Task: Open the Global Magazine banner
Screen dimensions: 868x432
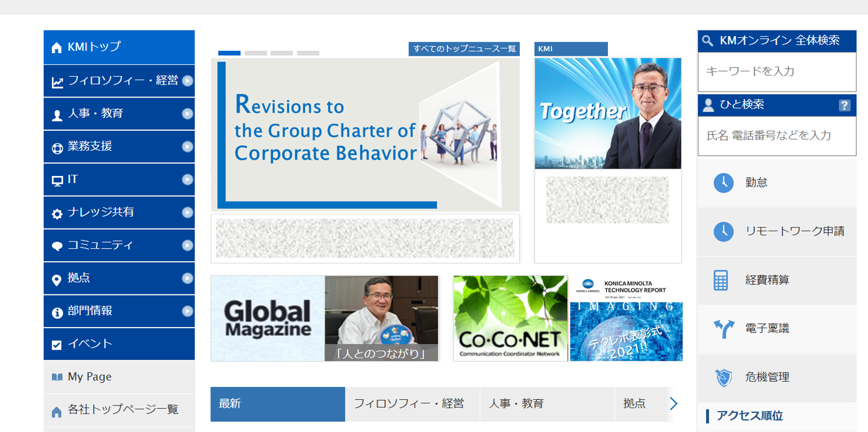Action: coord(325,319)
